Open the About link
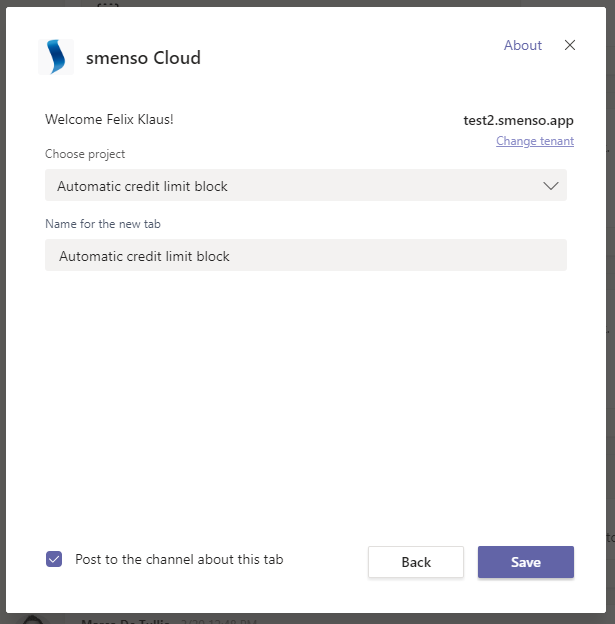 [523, 45]
